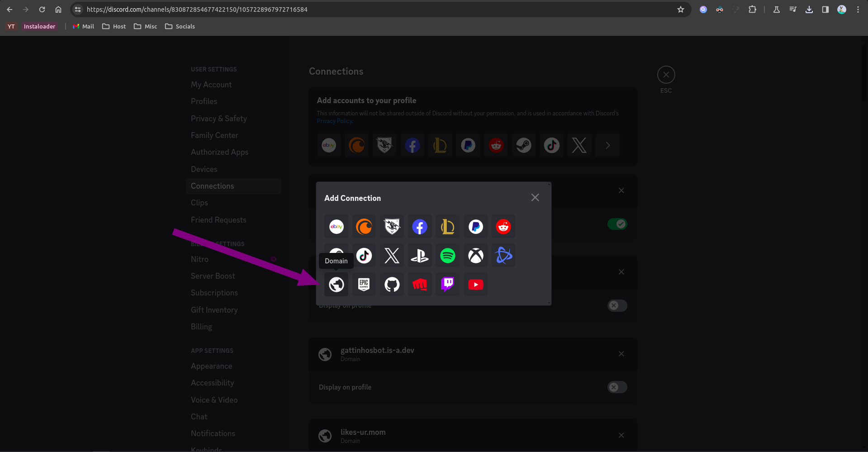
Task: Select the Domain globe connection icon
Action: (336, 285)
